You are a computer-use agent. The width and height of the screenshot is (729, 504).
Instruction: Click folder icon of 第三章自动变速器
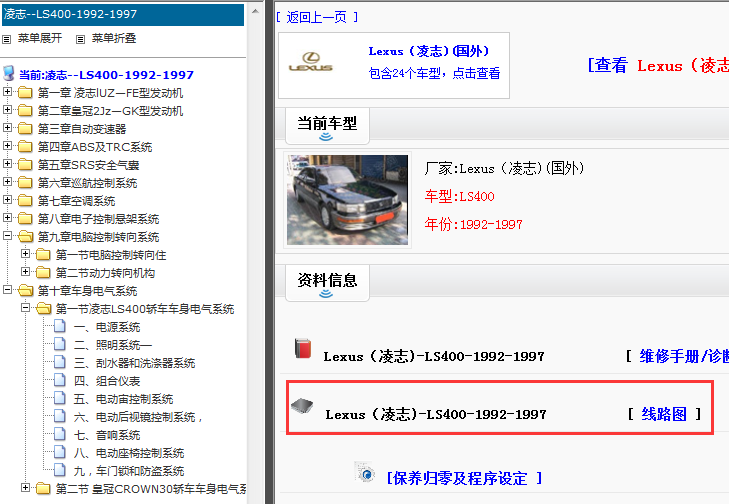click(25, 129)
